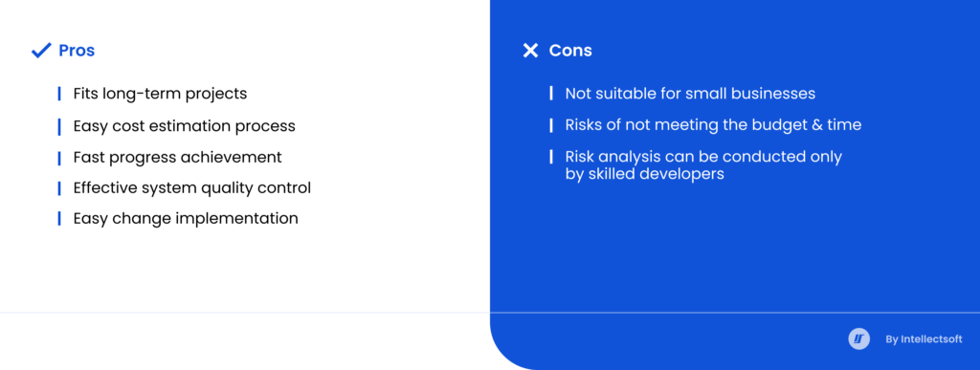
Task: Click the white X icon beside Cons
Action: coord(530,51)
